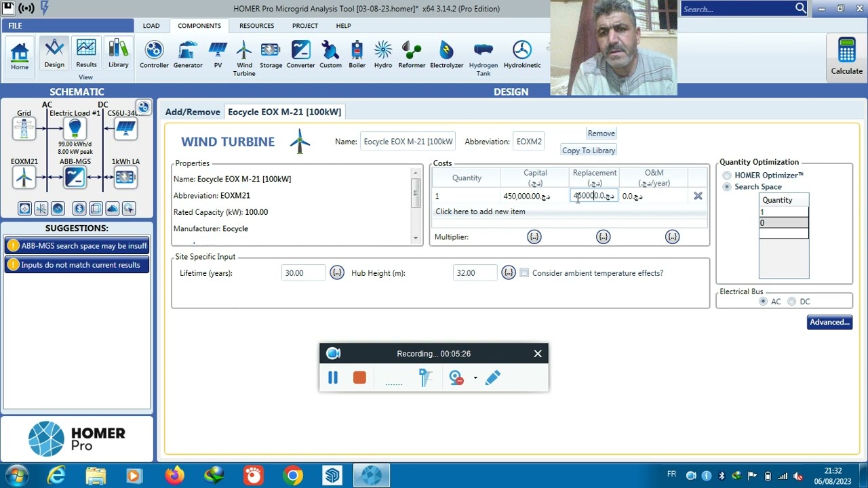Image resolution: width=868 pixels, height=488 pixels.
Task: Open the Hydro component
Action: coord(383,55)
